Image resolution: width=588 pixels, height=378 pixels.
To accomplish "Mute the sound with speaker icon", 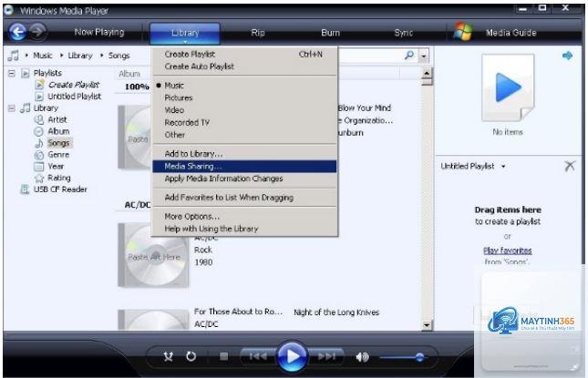I will [362, 357].
